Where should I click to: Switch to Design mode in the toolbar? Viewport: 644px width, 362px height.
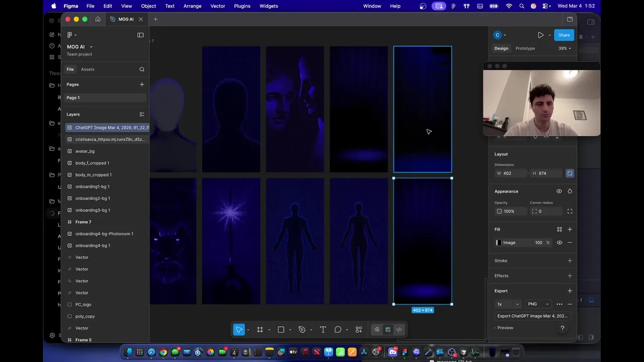388,330
